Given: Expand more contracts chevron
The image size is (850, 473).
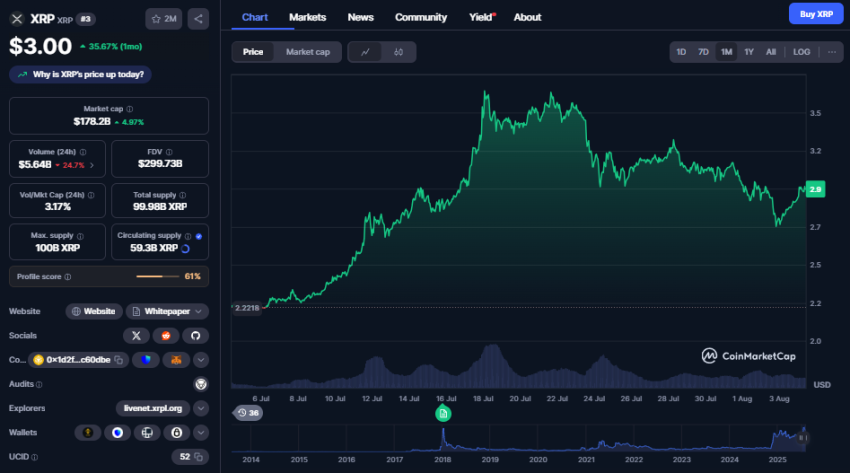Looking at the screenshot, I should click(x=201, y=360).
